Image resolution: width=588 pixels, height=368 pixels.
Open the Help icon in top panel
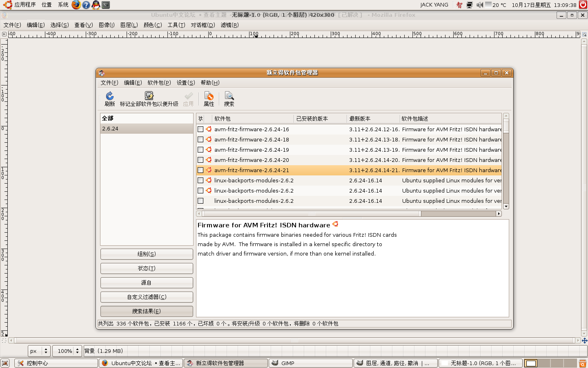click(86, 5)
